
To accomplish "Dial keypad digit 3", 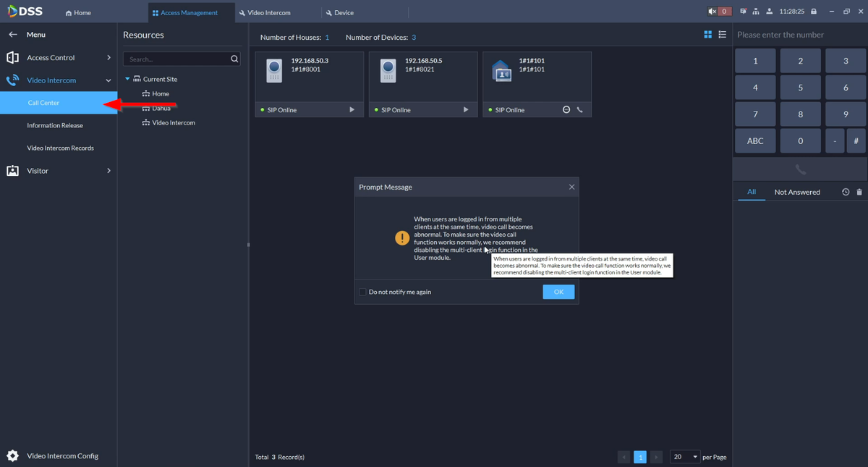I will click(x=846, y=61).
